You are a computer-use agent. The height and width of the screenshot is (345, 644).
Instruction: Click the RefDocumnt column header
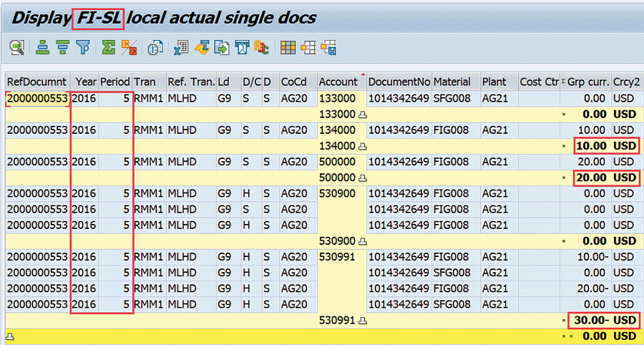click(x=37, y=82)
